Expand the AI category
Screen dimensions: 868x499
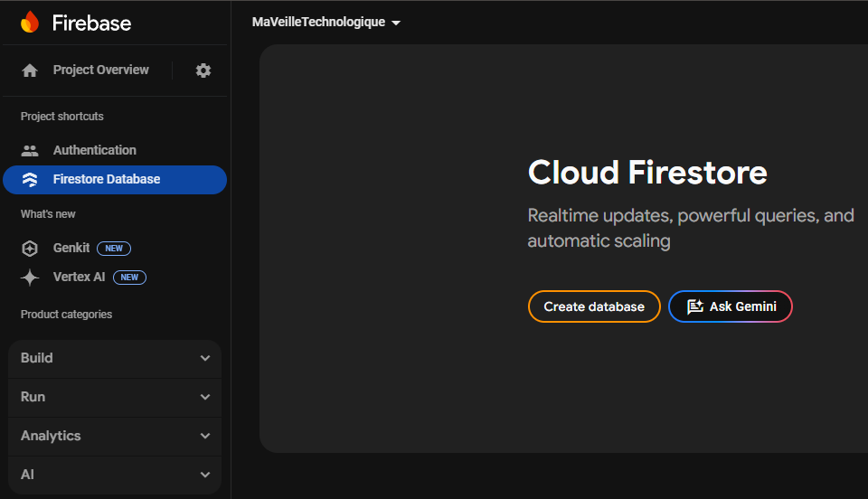click(115, 475)
